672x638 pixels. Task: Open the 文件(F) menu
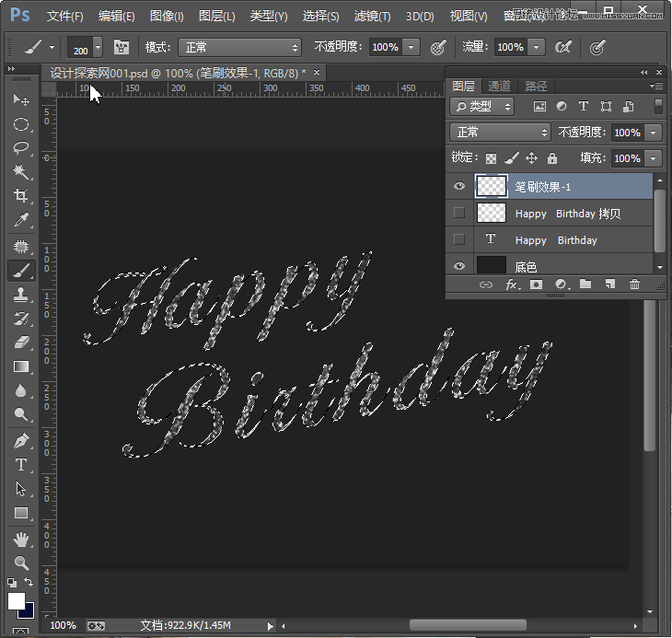(x=64, y=17)
